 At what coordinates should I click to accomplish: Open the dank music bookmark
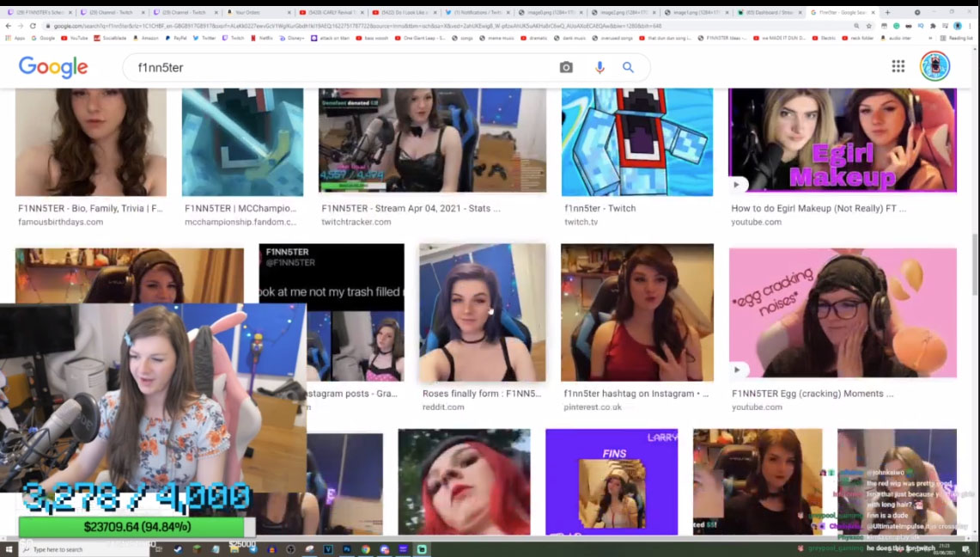pyautogui.click(x=570, y=38)
